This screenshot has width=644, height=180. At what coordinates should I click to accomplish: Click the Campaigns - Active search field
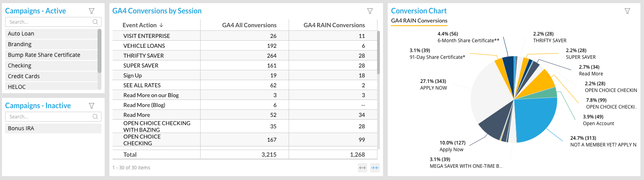49,22
